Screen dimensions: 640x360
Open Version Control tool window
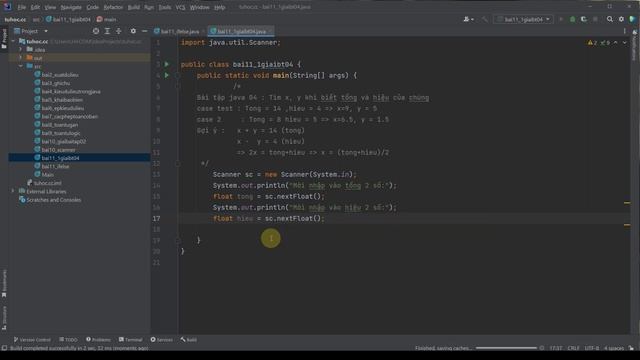[32, 340]
